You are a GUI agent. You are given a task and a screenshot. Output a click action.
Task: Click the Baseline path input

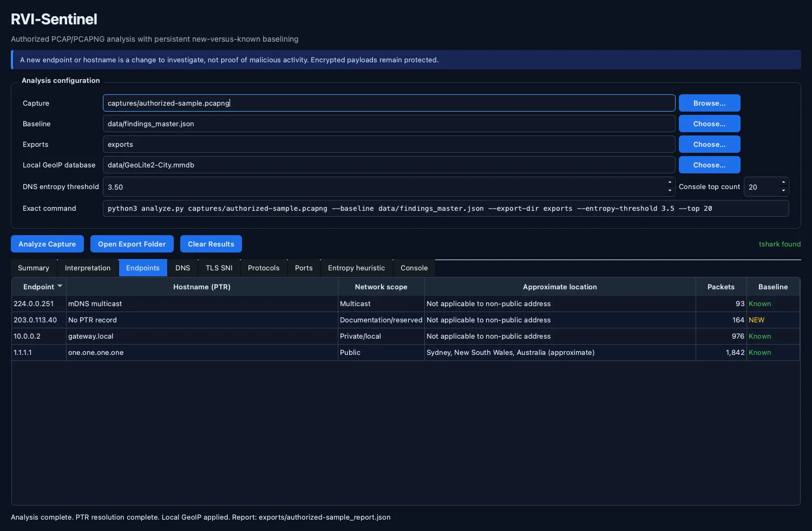[389, 124]
